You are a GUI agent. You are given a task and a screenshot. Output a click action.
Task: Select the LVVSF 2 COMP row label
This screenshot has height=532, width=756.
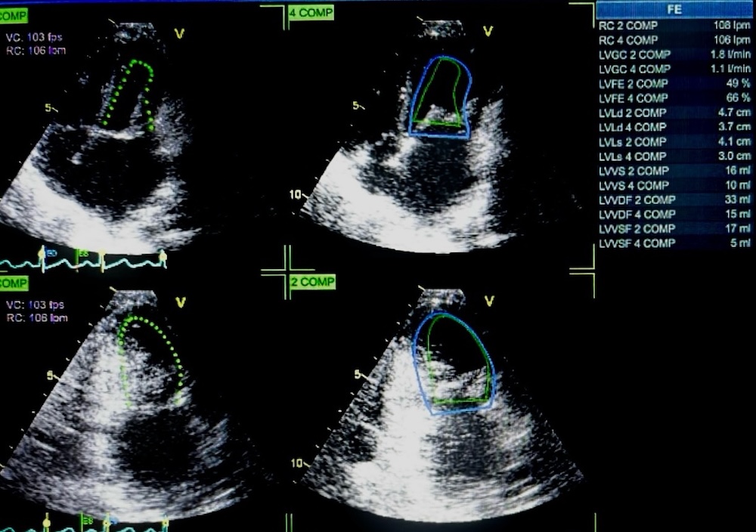(x=637, y=229)
